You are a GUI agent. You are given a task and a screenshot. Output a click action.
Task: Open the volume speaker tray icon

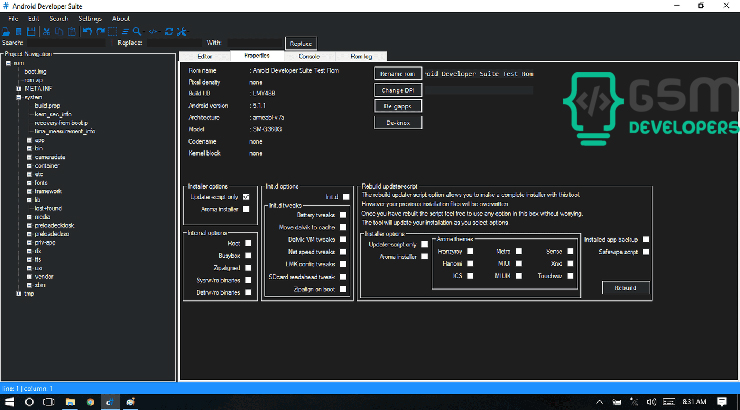651,402
